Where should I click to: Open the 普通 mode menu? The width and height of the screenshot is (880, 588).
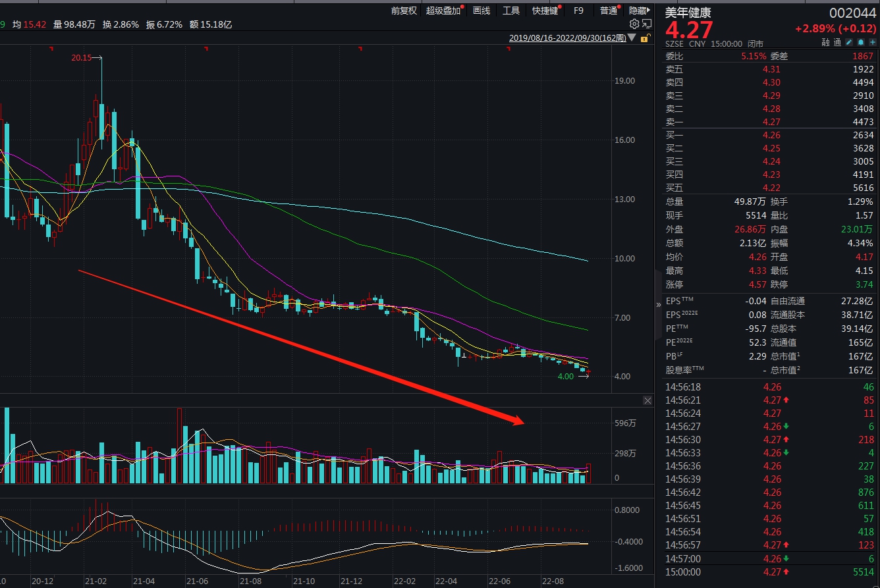(x=609, y=11)
